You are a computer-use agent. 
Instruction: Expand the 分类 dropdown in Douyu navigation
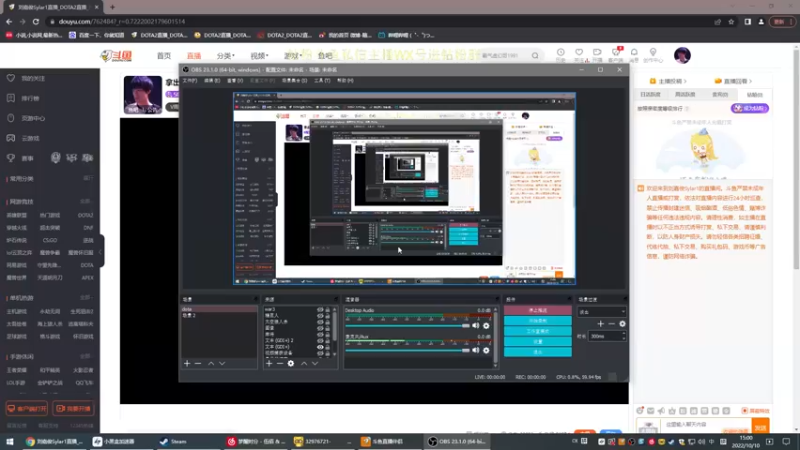225,56
